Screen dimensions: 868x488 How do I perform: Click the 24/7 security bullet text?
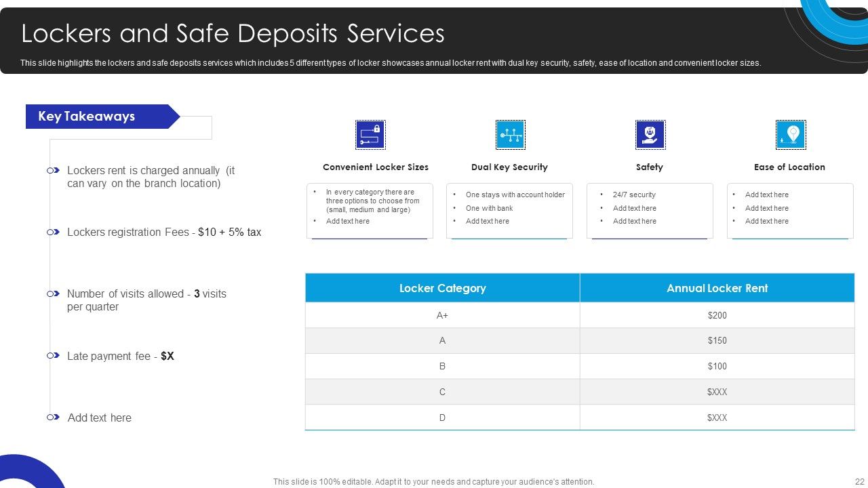(634, 195)
